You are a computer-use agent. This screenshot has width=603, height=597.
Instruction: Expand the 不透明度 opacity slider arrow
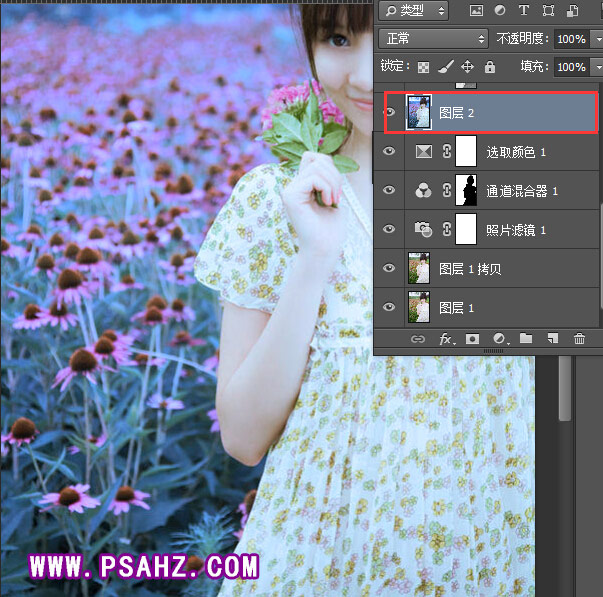597,39
